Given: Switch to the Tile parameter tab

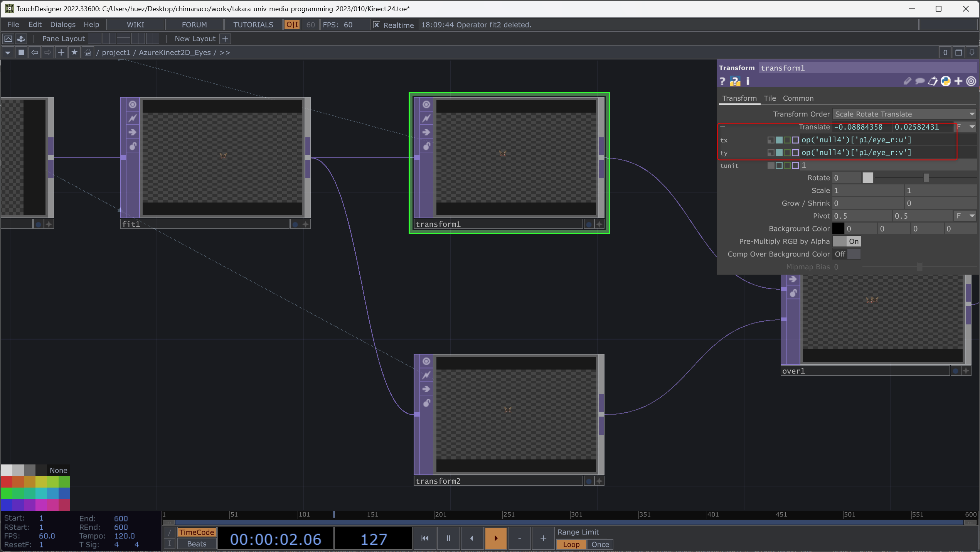Looking at the screenshot, I should [770, 98].
